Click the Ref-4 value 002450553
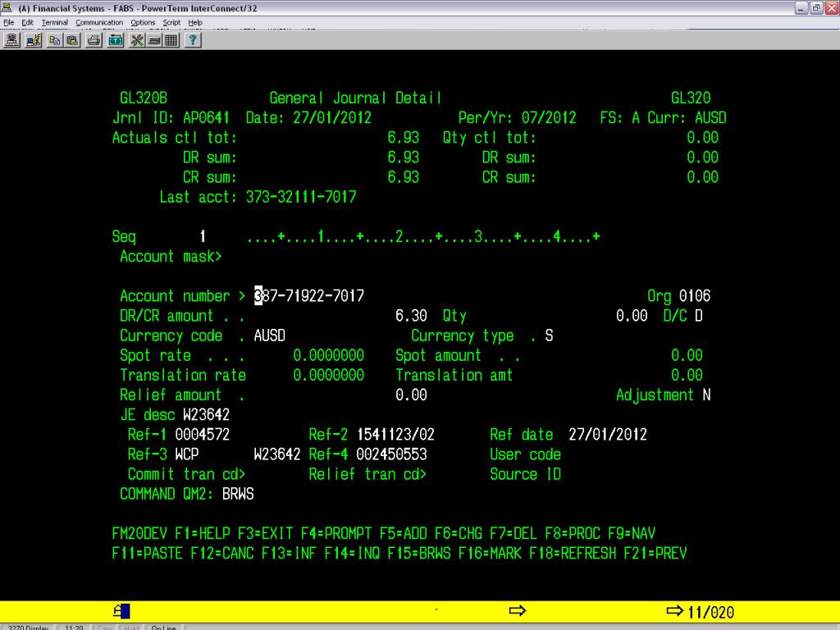The image size is (840, 630). 391,454
